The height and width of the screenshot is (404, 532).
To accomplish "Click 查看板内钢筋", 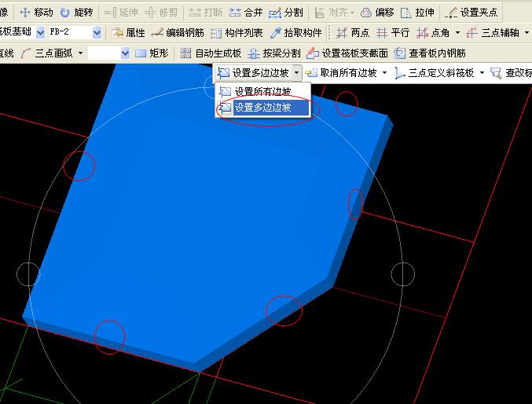I will 430,53.
